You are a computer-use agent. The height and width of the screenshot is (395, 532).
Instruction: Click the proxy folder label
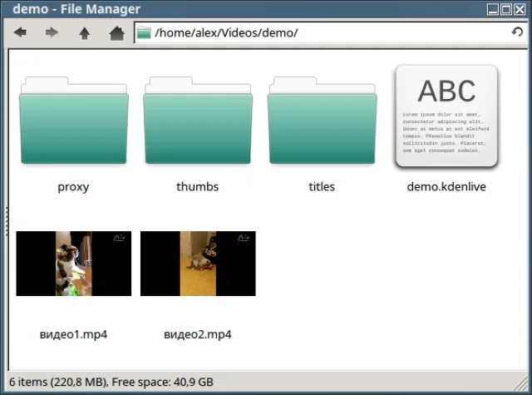click(73, 187)
